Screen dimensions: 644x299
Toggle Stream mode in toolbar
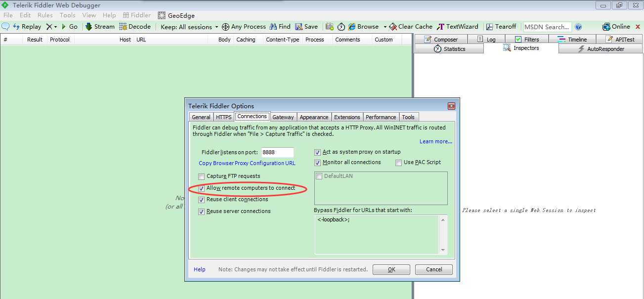click(x=100, y=27)
